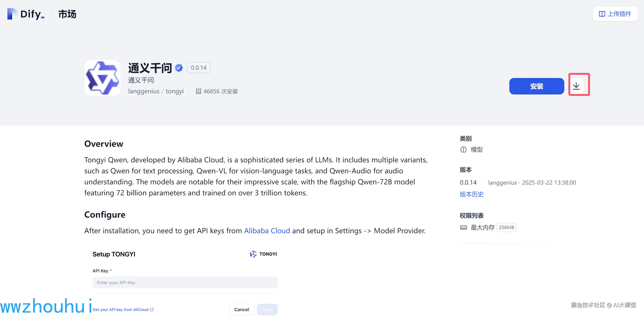Click the API Key input field
The image size is (644, 316).
tap(185, 282)
